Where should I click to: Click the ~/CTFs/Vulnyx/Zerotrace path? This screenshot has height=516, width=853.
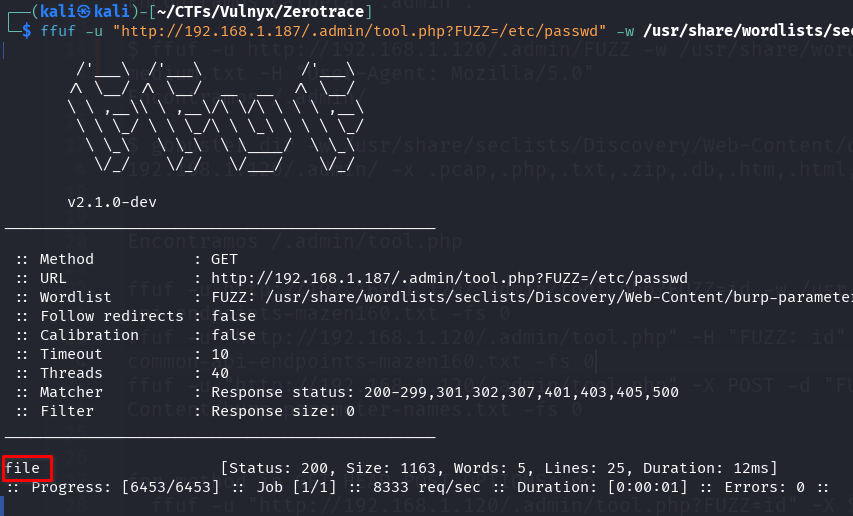point(260,11)
